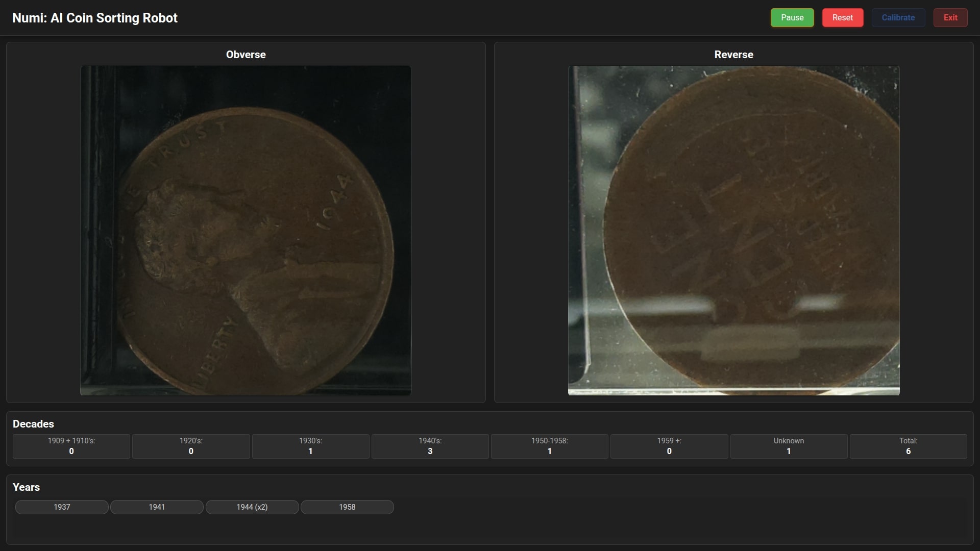Viewport: 980px width, 551px height.
Task: Open the 1959 + decade counter
Action: (669, 446)
